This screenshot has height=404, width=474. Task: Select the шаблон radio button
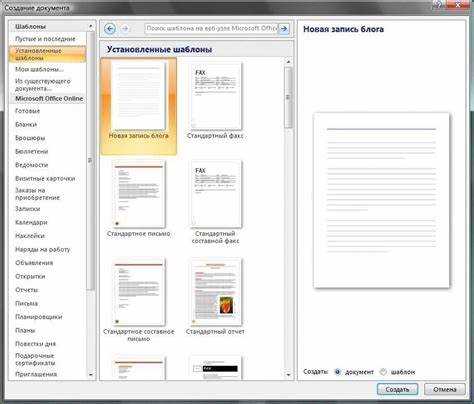point(384,372)
